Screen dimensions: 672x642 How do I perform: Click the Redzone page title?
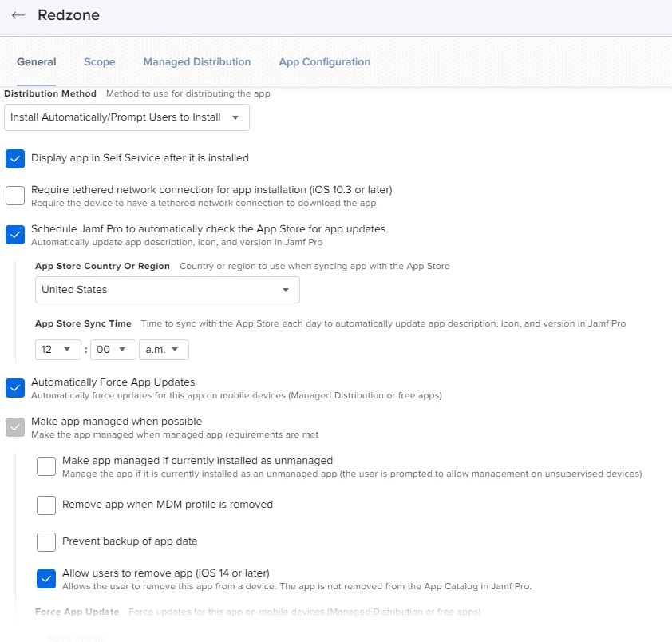[69, 15]
